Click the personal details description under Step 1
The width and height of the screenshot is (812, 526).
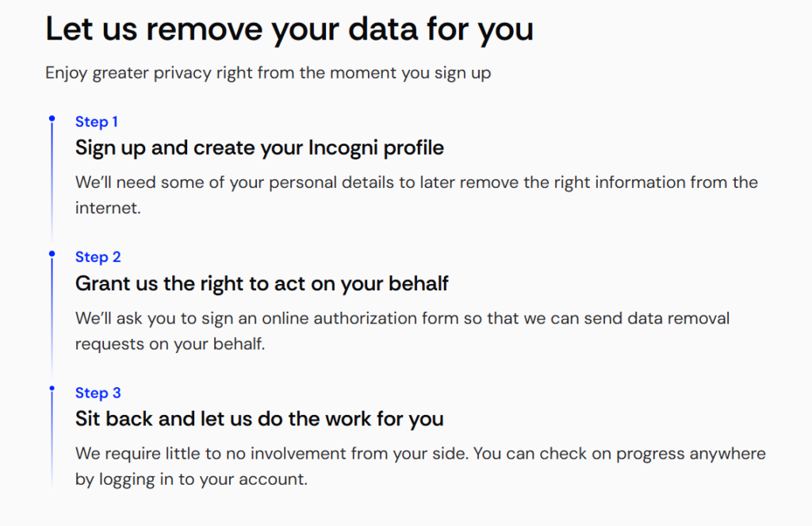pyautogui.click(x=416, y=195)
